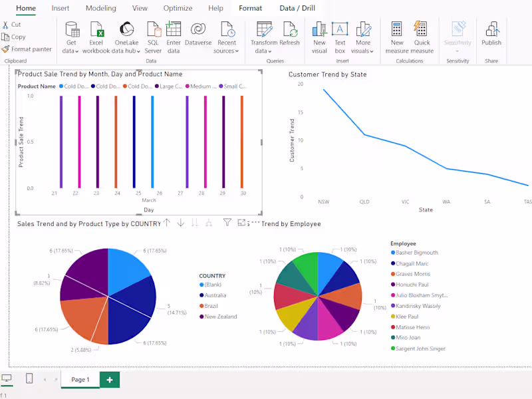The height and width of the screenshot is (399, 532).
Task: Enable drill-down mode on the Sales Trend visual
Action: point(180,222)
